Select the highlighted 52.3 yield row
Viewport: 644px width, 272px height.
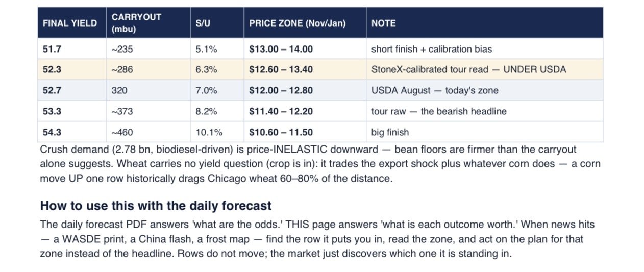tap(320, 69)
